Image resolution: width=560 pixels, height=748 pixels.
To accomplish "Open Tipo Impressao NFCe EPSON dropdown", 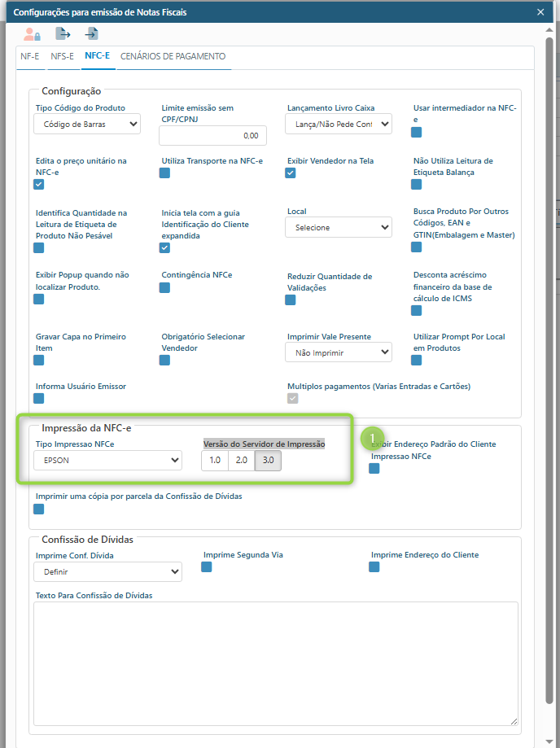I will pyautogui.click(x=107, y=461).
